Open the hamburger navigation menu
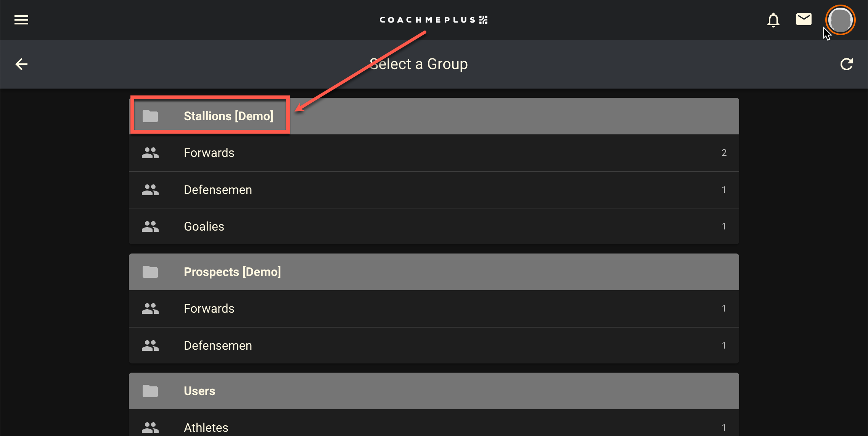The width and height of the screenshot is (868, 436). (x=21, y=20)
